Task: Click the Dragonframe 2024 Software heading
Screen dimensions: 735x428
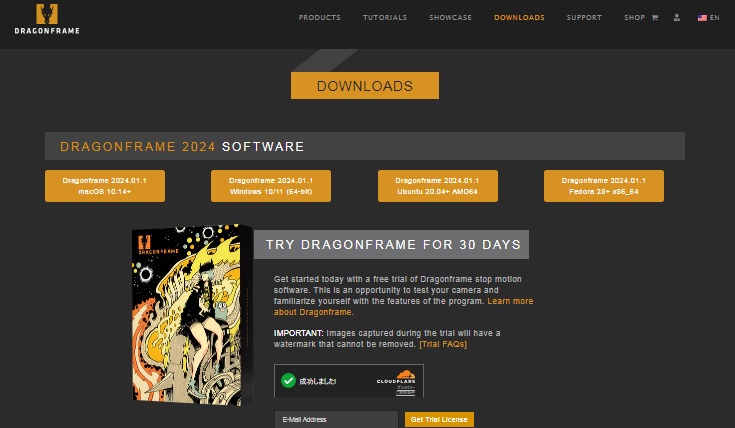Action: point(182,146)
